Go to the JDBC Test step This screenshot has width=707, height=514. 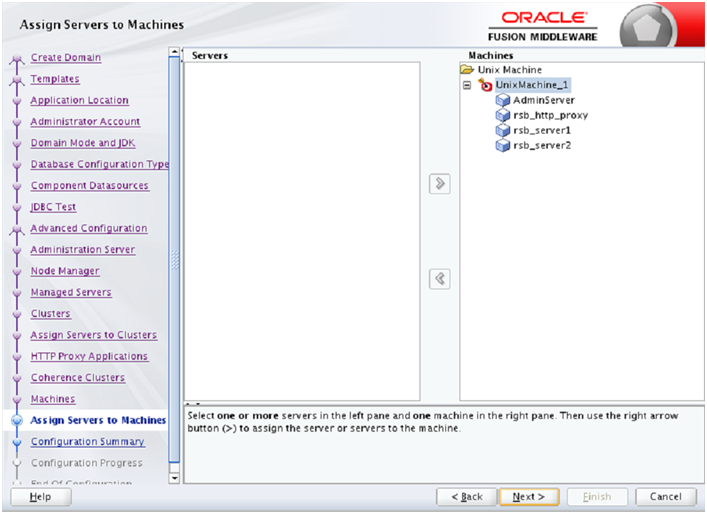coord(53,207)
